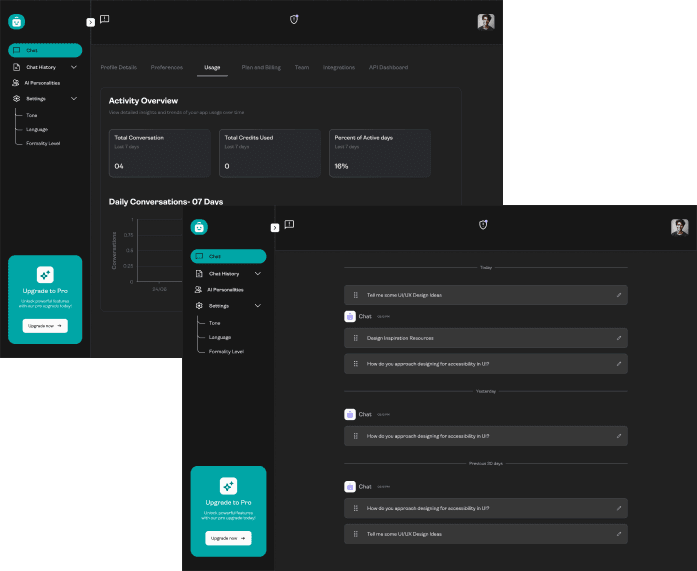Edit the Previous 30 days UI/UX Design Ideas chat
Screen dimensions: 697x571
[x=619, y=534]
